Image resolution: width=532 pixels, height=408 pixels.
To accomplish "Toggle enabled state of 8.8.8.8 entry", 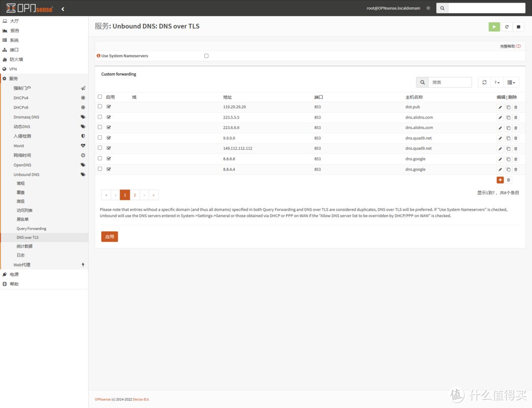I will click(x=108, y=158).
